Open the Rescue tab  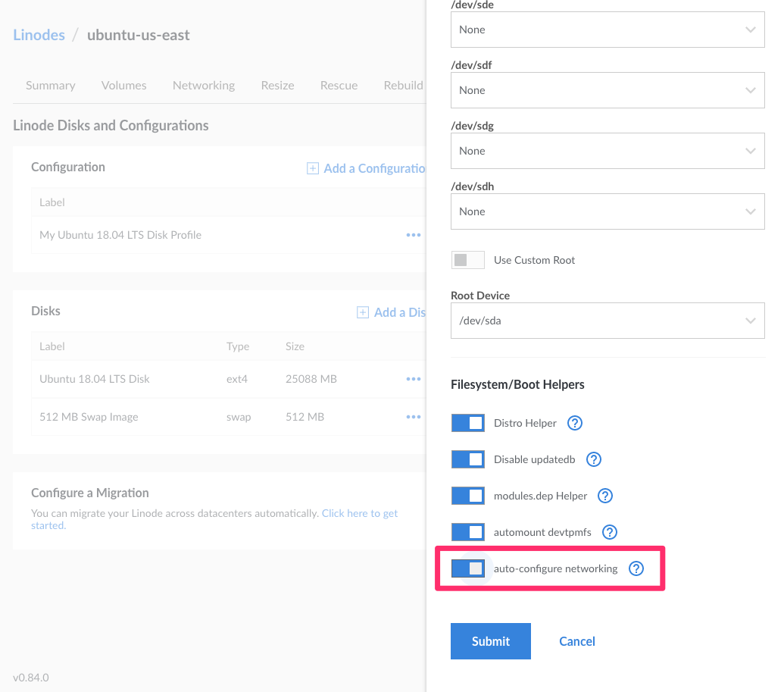pos(339,85)
